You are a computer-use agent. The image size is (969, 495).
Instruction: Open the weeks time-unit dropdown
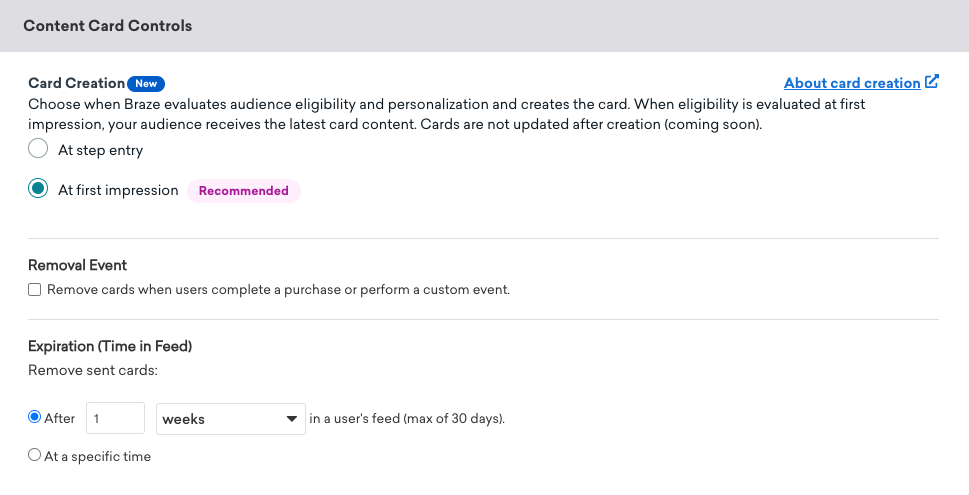click(231, 419)
